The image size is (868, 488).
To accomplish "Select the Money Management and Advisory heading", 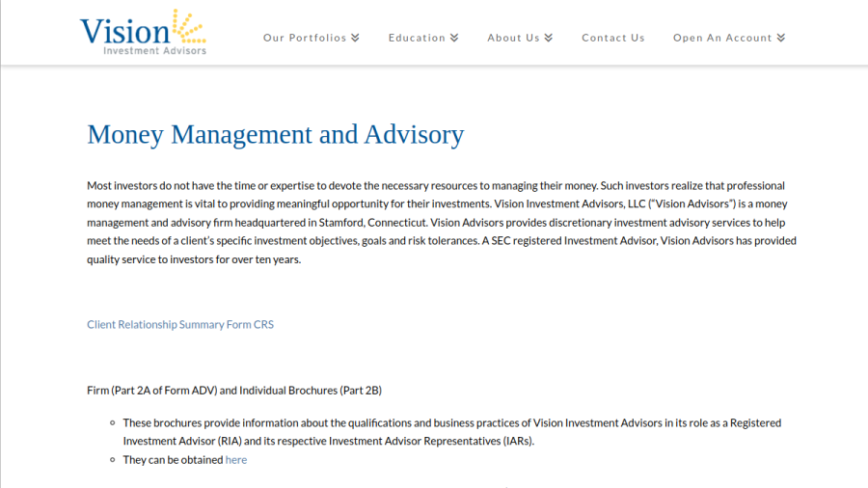I will click(x=275, y=134).
